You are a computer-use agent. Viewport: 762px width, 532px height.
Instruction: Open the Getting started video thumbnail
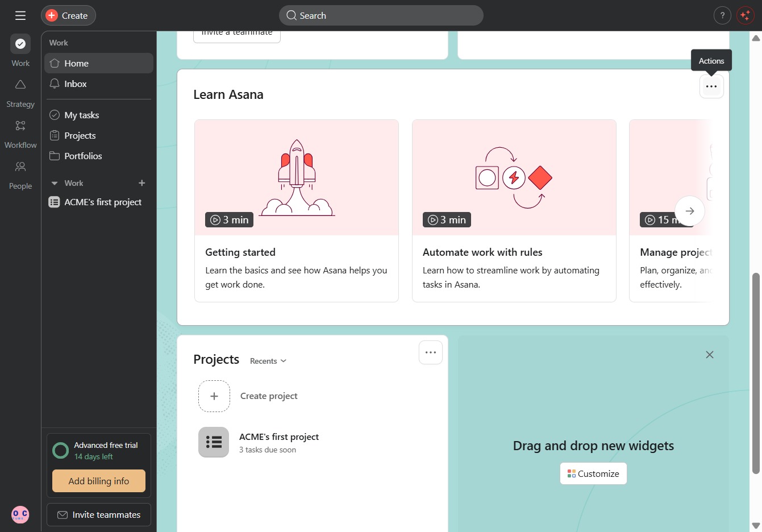pos(297,177)
